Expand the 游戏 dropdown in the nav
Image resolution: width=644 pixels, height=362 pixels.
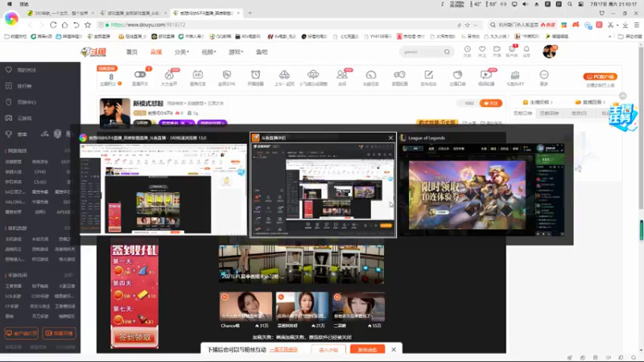click(x=236, y=52)
